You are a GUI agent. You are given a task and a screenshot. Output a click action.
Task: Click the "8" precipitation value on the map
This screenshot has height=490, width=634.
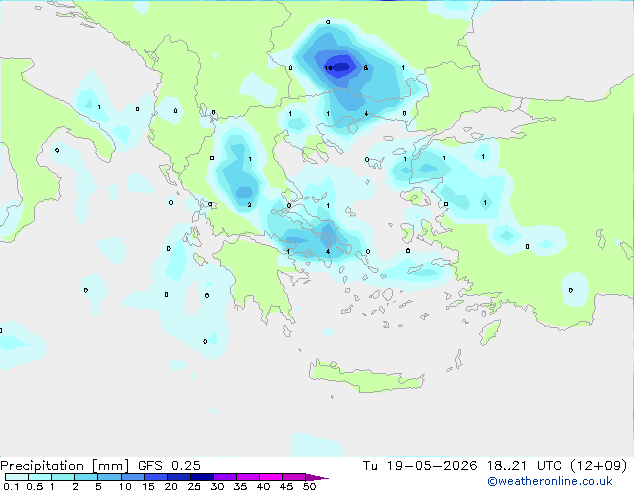pos(366,68)
